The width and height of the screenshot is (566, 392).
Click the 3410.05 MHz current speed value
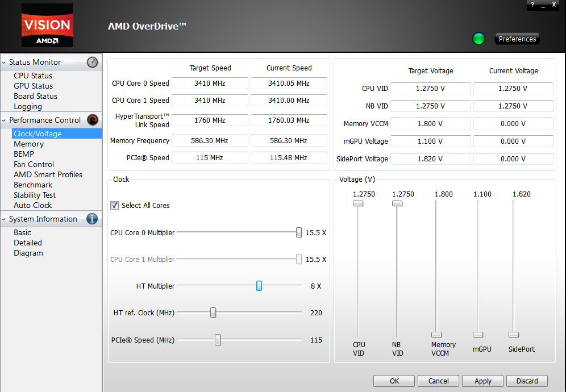point(289,84)
